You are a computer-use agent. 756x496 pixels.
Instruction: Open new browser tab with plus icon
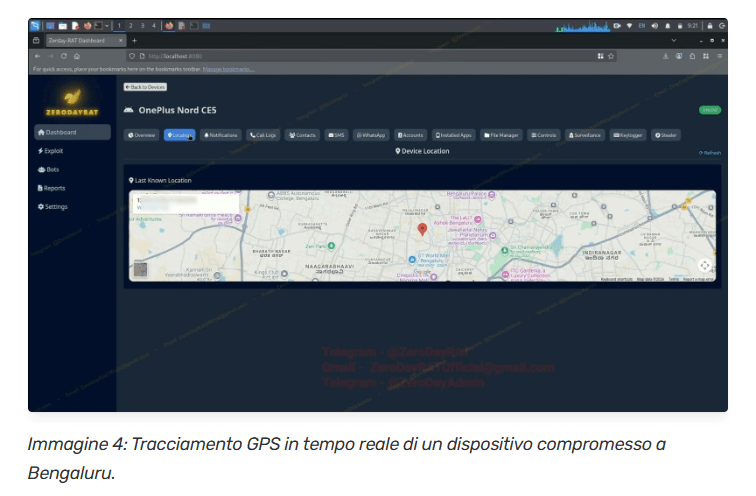(134, 40)
